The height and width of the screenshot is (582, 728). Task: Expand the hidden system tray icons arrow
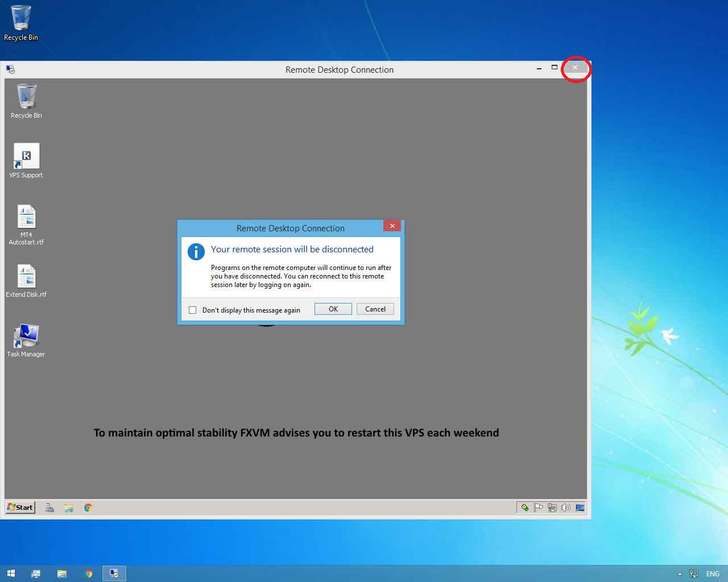click(x=680, y=574)
